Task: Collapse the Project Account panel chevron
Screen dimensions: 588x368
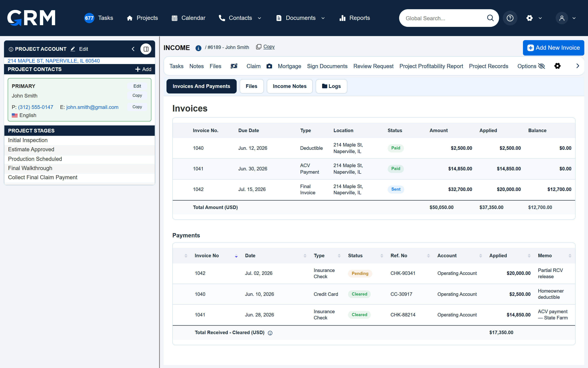Action: pos(133,49)
